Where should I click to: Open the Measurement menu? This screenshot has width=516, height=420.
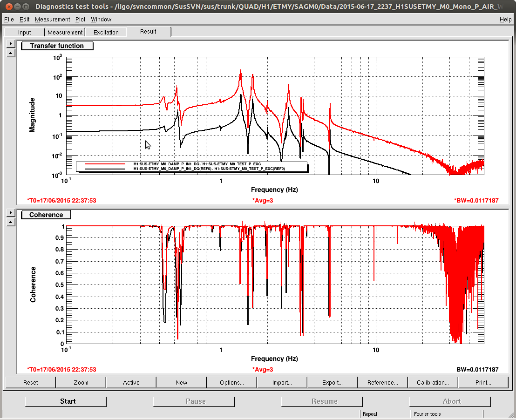[52, 20]
